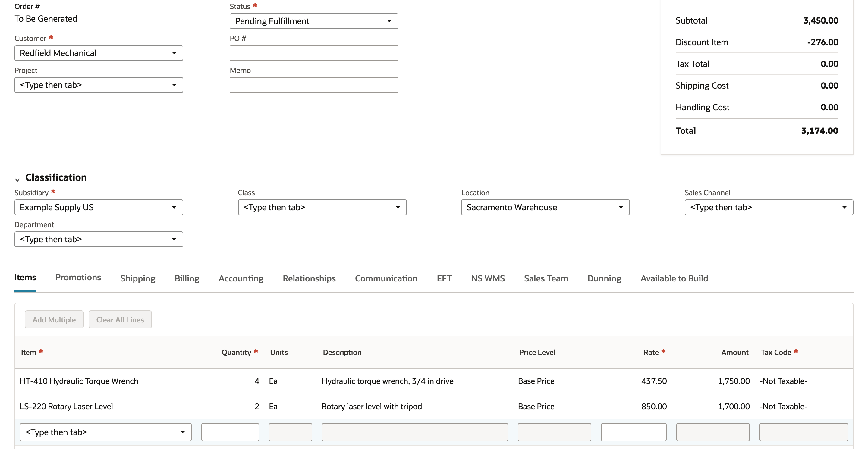Click the new line Quantity field

(x=230, y=432)
